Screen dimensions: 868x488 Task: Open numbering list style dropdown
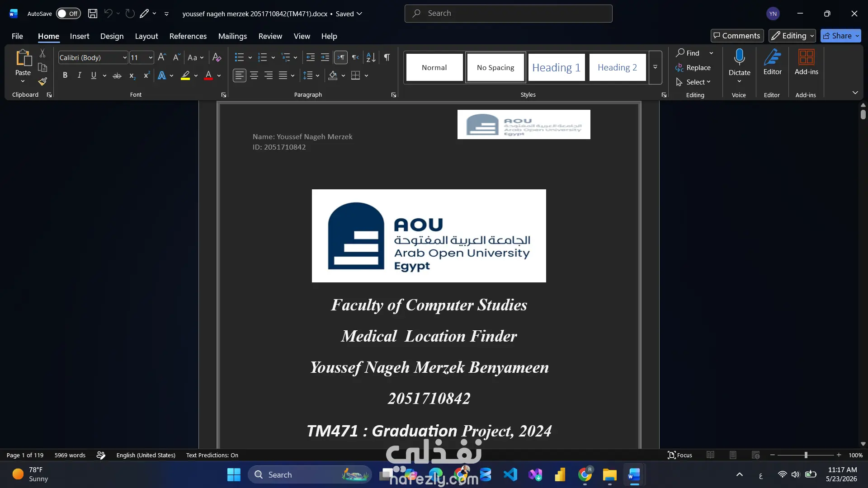273,57
